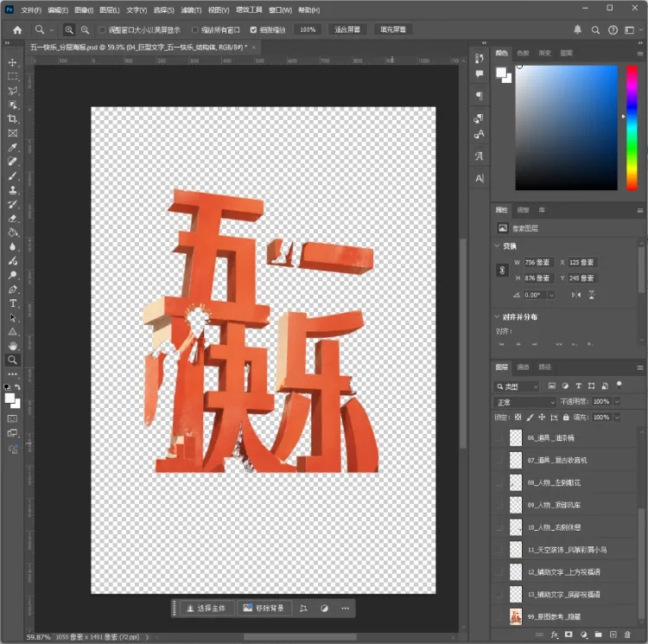Lock all with padlock icon
Viewport: 648px width, 644px height.
[x=566, y=417]
